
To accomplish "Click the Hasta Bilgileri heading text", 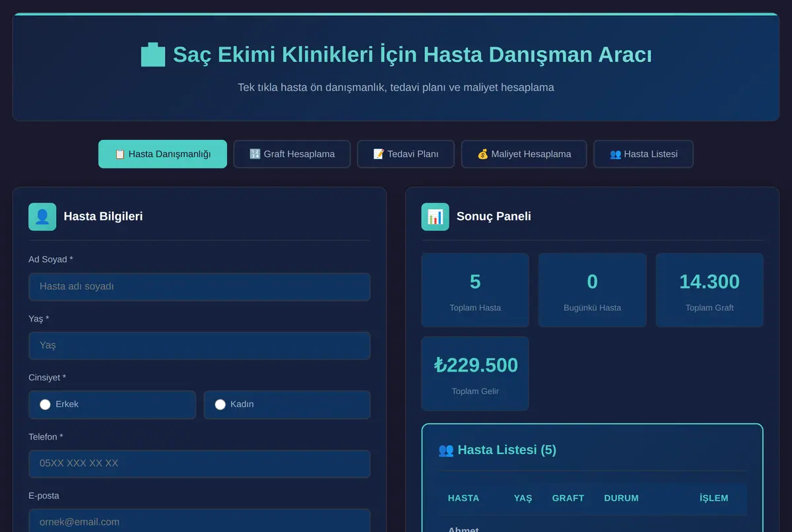I will 103,216.
